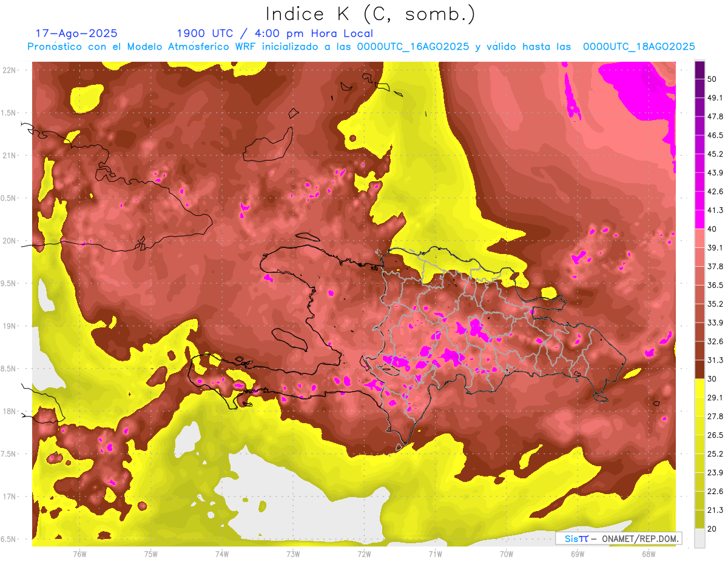Select the date label '17-Ago-2025'
The width and height of the screenshot is (728, 562).
coord(76,33)
